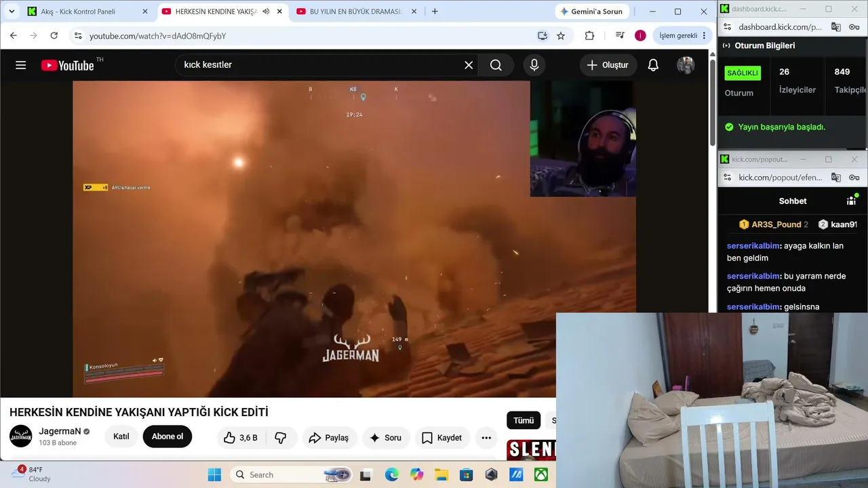Run the YouTube search with magnifier button
The width and height of the screenshot is (868, 488).
pyautogui.click(x=496, y=65)
